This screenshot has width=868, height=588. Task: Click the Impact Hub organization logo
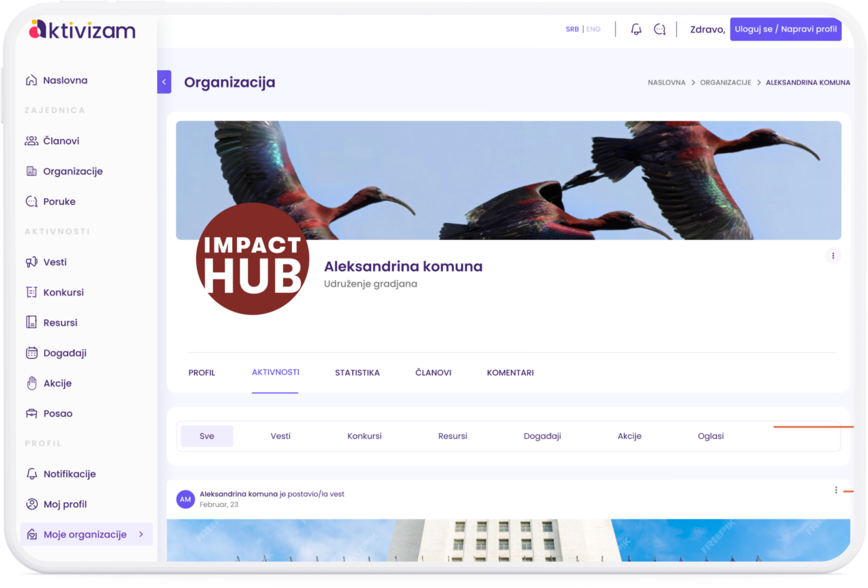pos(253,259)
